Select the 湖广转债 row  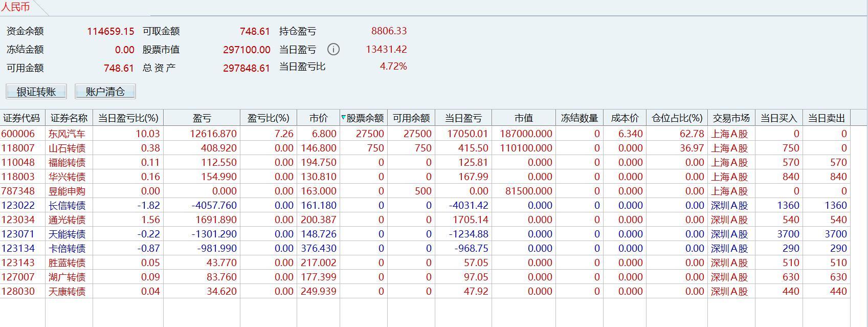coord(425,277)
